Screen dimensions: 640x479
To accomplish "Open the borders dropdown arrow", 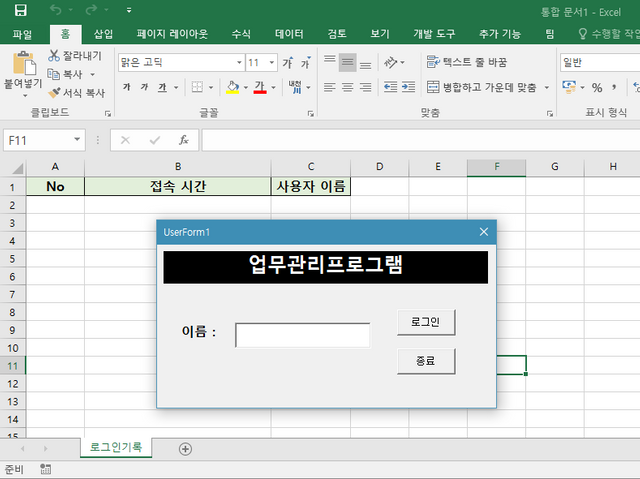I will (x=211, y=87).
